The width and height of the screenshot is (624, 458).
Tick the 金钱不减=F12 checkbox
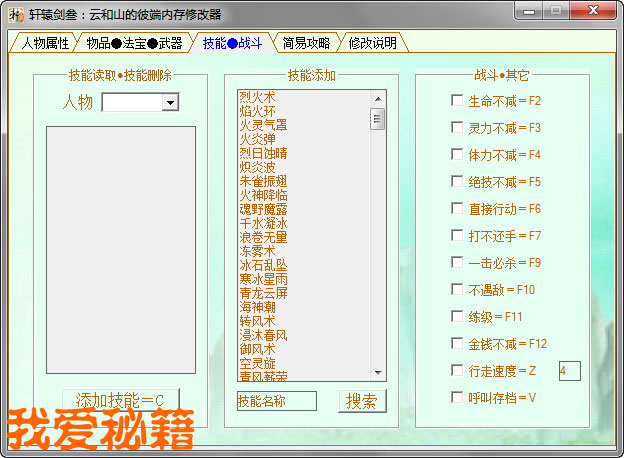pos(456,344)
